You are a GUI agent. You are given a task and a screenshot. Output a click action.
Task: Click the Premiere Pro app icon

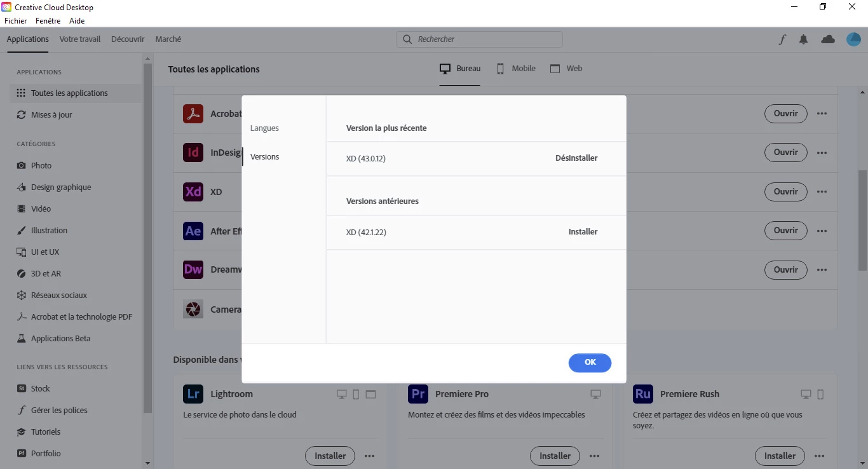tap(418, 394)
